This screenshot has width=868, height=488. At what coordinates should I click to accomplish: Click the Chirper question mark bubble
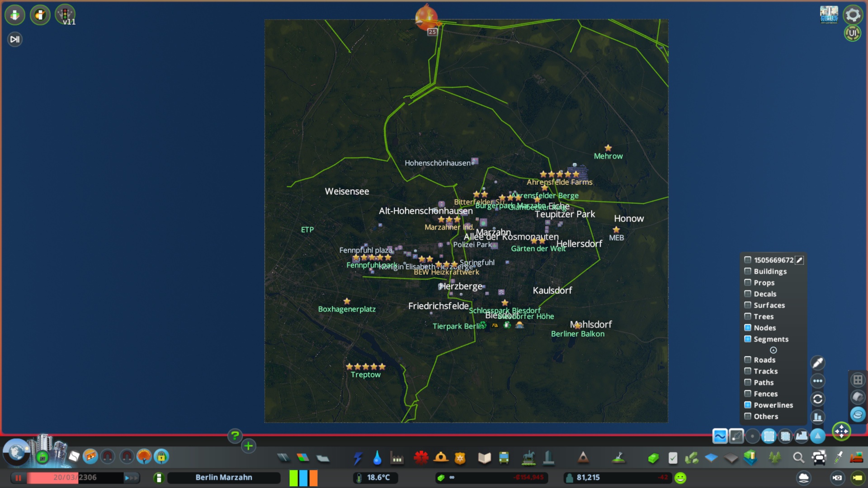tap(234, 437)
